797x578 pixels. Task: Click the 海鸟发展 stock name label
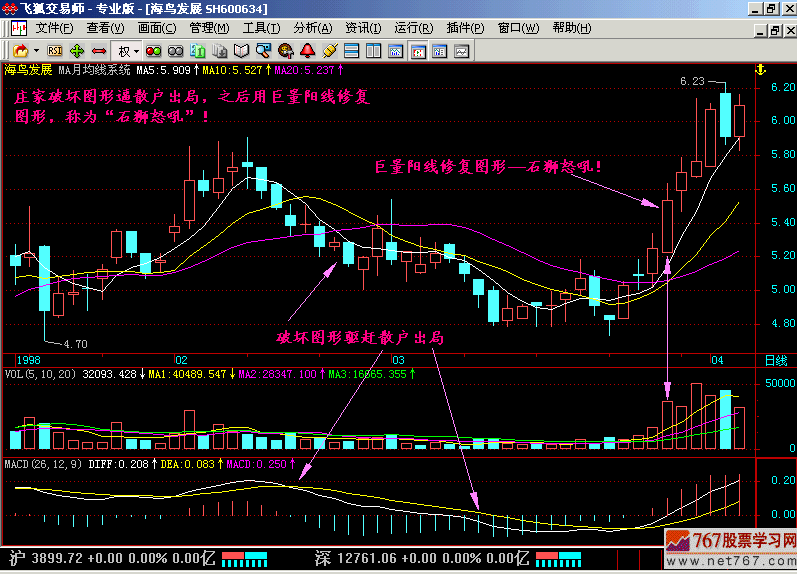tap(28, 70)
